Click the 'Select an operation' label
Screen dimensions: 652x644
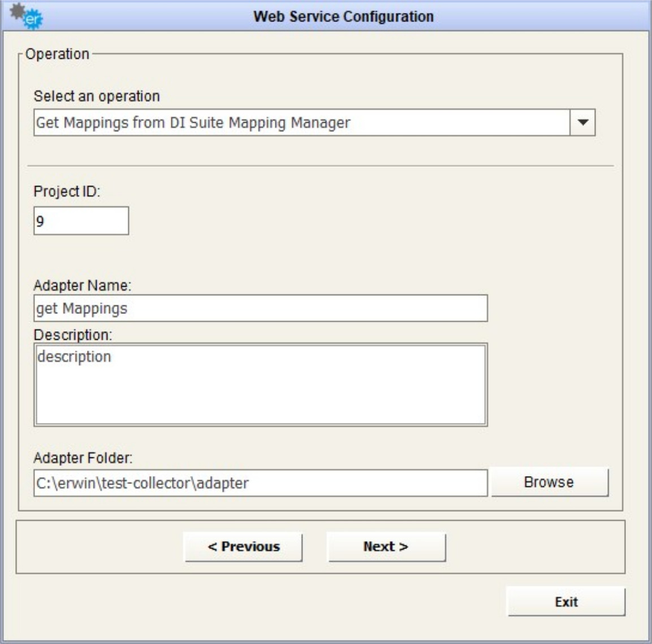point(97,96)
